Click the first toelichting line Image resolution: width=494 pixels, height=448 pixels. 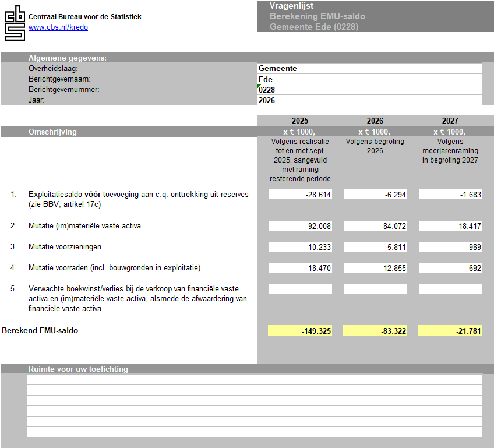point(255,380)
